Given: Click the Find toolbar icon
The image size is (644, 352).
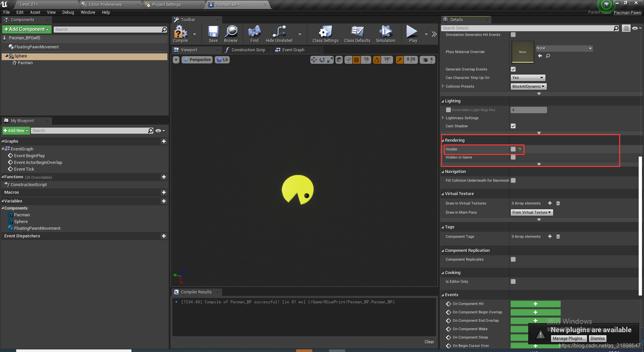Looking at the screenshot, I should pyautogui.click(x=255, y=34).
